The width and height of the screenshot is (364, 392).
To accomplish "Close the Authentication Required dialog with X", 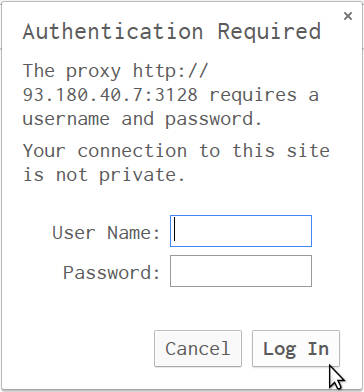I will [x=348, y=16].
